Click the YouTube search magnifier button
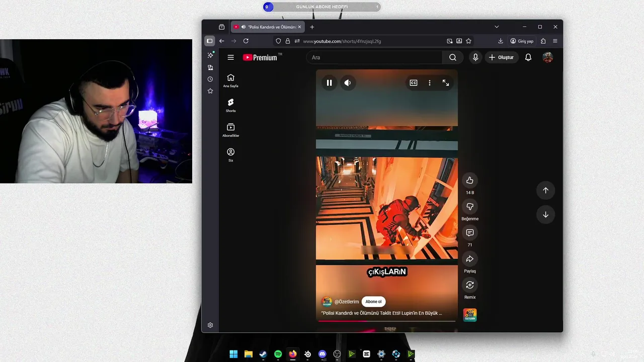Screen dimensions: 644x362 click(x=453, y=57)
